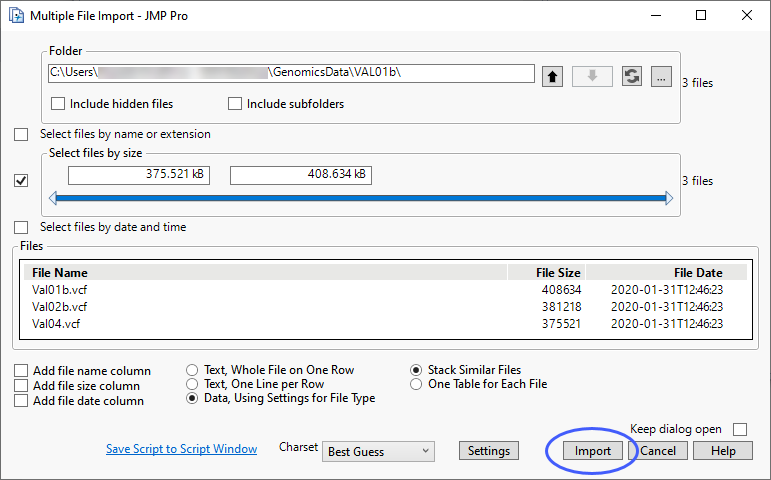Click the up-folder arrow icon
The image size is (771, 480).
(x=552, y=77)
